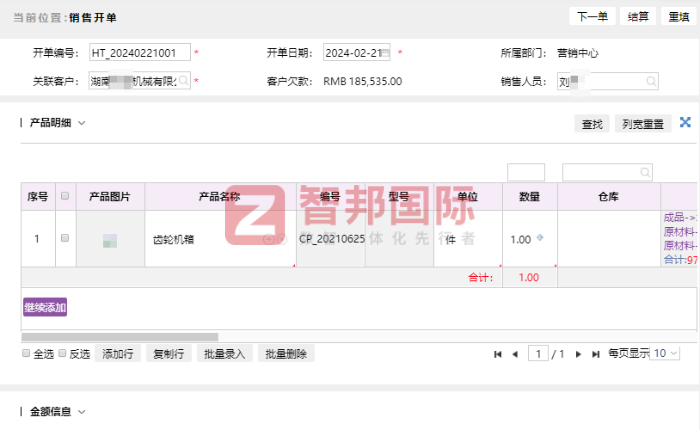Click the 批量删除 button

286,354
